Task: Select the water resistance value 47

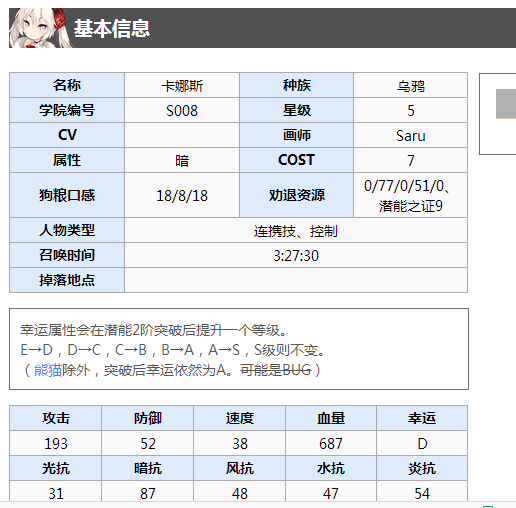Action: [331, 494]
